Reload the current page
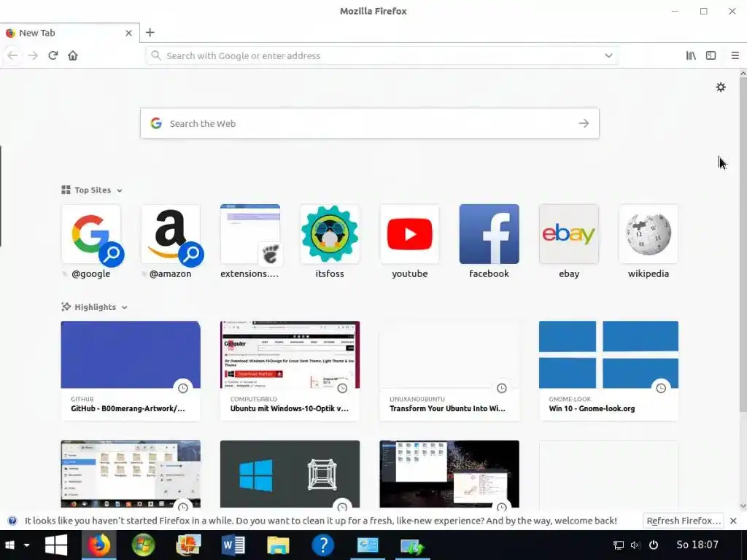The image size is (747, 560). (53, 55)
